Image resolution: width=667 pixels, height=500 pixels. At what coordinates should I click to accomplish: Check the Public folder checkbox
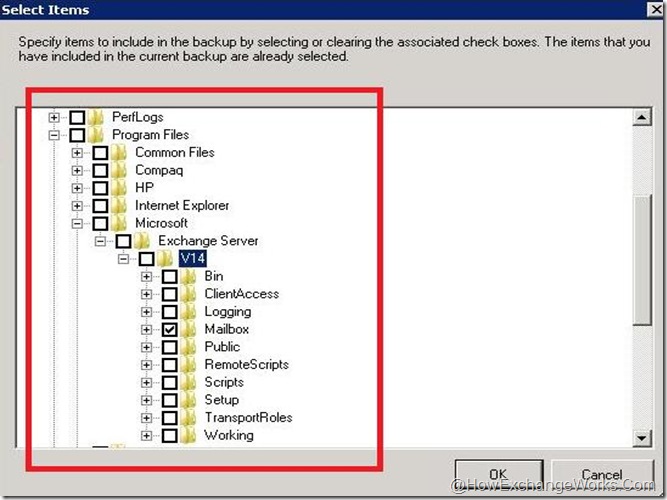click(x=170, y=347)
